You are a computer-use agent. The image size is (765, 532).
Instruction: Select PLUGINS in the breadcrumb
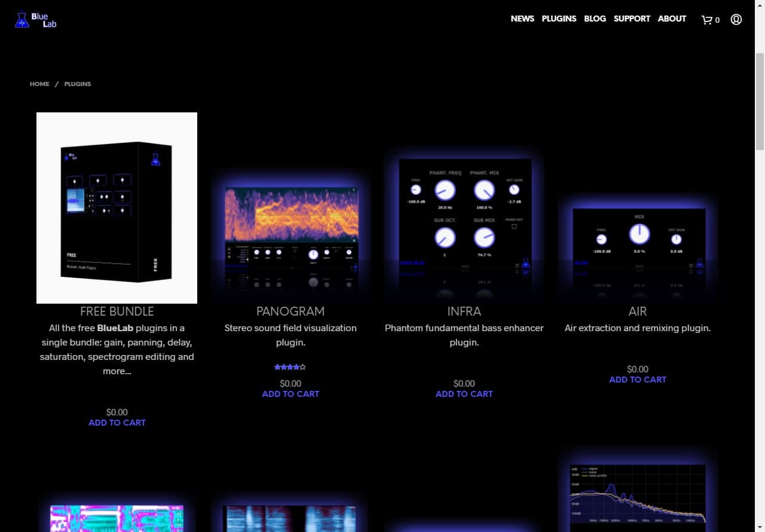tap(78, 84)
